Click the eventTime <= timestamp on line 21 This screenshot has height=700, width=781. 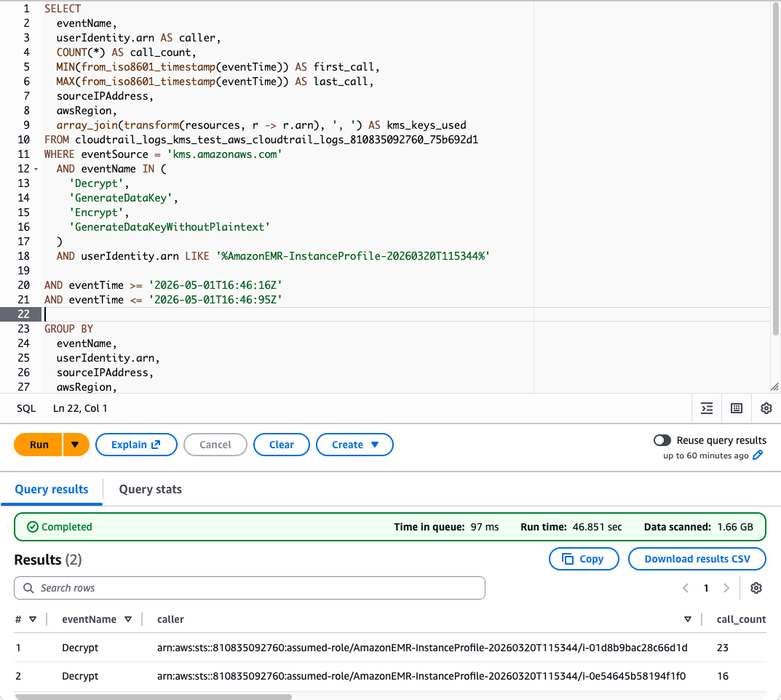coord(215,300)
